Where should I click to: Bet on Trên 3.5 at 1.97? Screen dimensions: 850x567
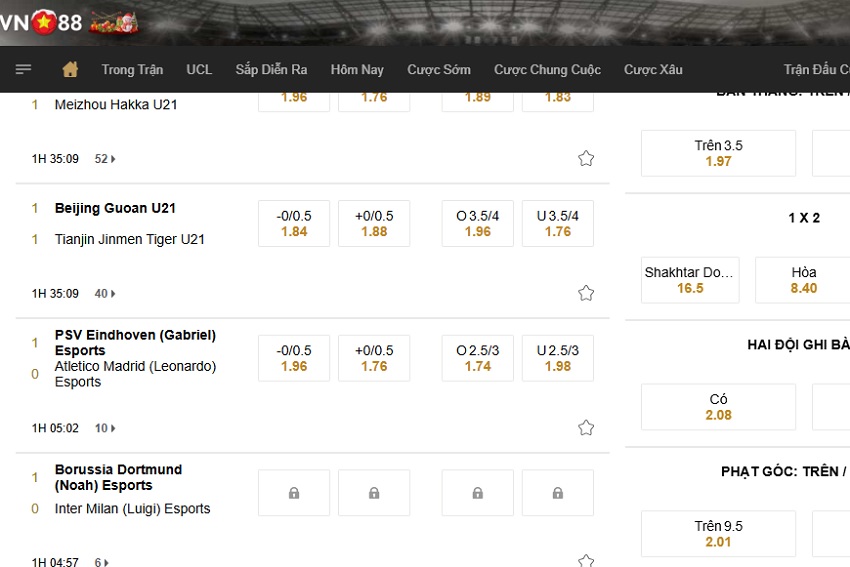[x=718, y=153]
